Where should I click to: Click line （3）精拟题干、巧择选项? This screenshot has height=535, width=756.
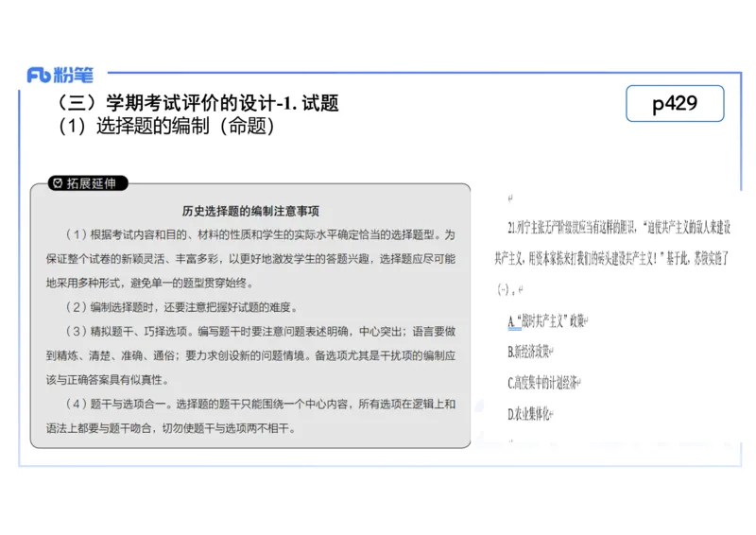pyautogui.click(x=260, y=332)
